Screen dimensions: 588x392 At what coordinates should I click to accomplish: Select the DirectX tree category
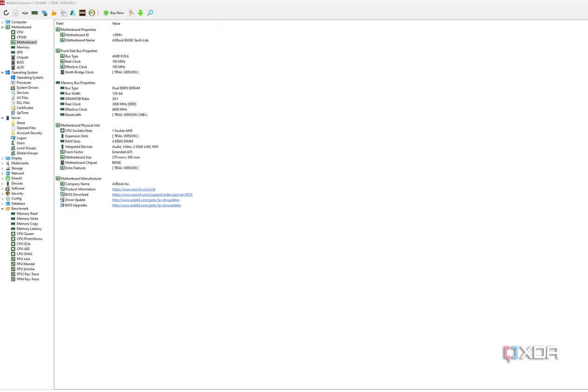coord(17,178)
